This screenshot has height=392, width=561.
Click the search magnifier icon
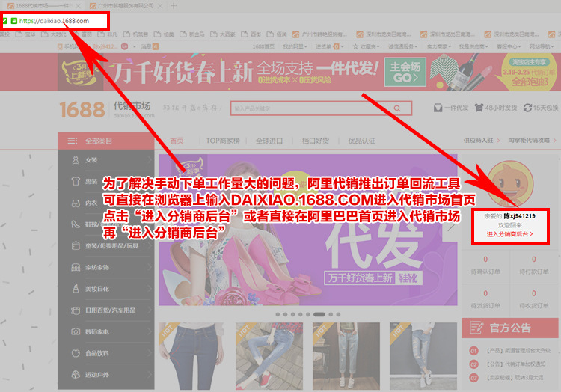point(397,108)
